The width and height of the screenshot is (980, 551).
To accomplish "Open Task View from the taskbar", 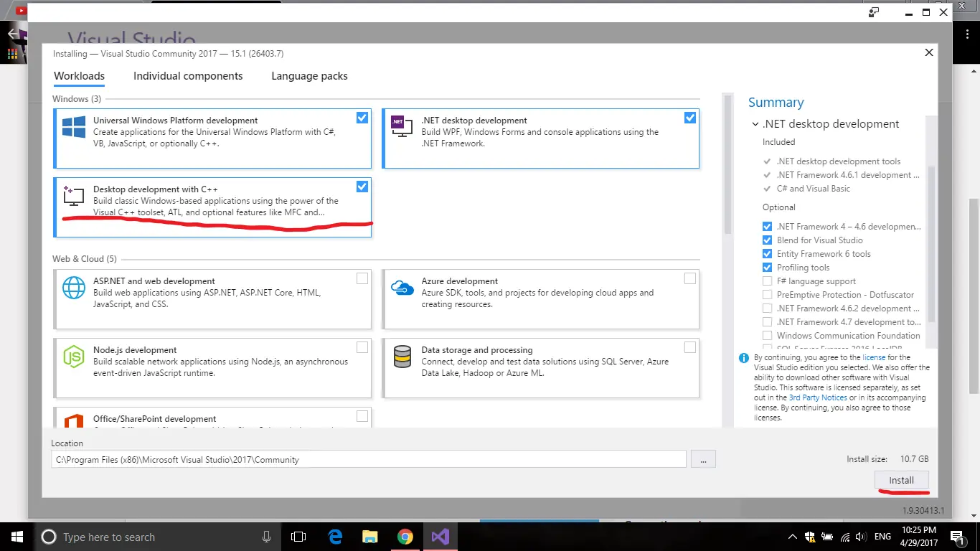I will tap(298, 537).
